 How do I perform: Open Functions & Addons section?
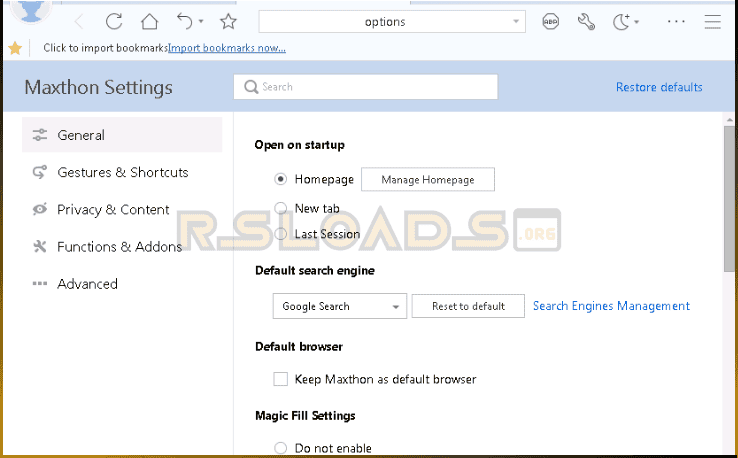(x=122, y=247)
